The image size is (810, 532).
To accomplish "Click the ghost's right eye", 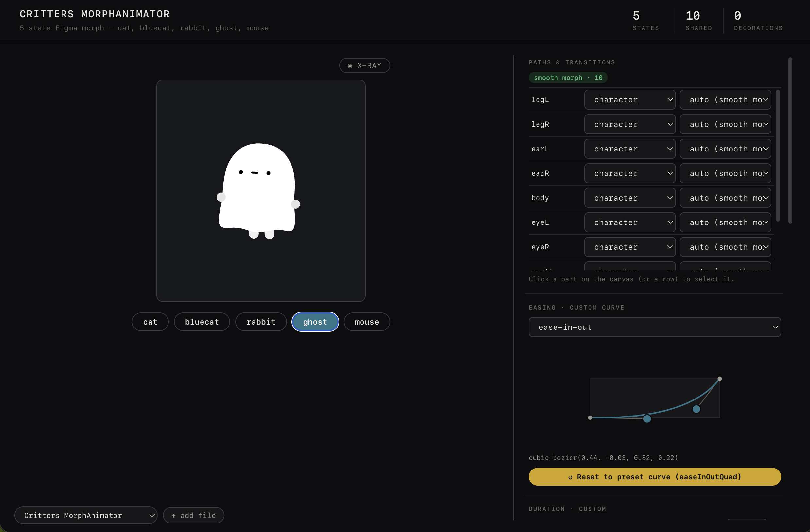I will [x=268, y=173].
